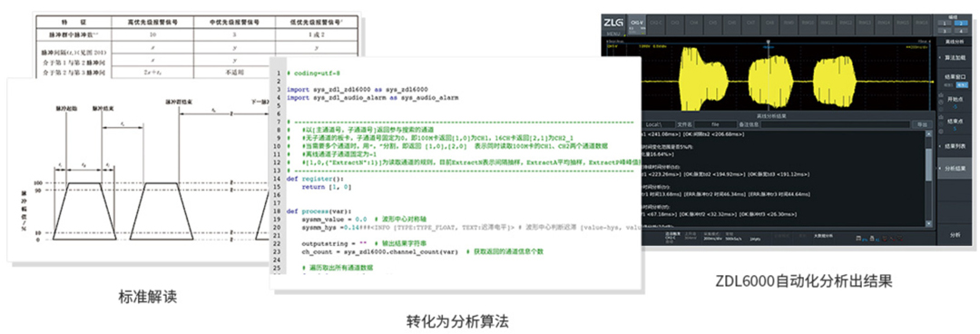The width and height of the screenshot is (980, 334).
Task: Open the 分析结果 side menu item
Action: coord(955,168)
